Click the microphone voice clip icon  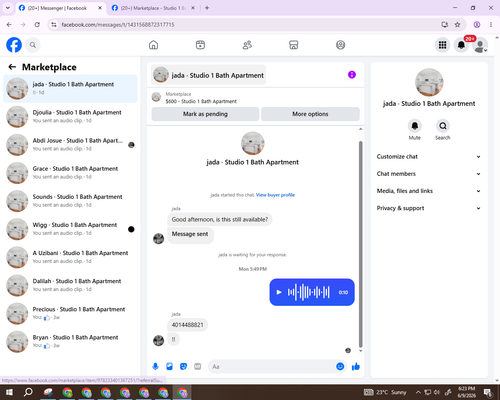(155, 367)
